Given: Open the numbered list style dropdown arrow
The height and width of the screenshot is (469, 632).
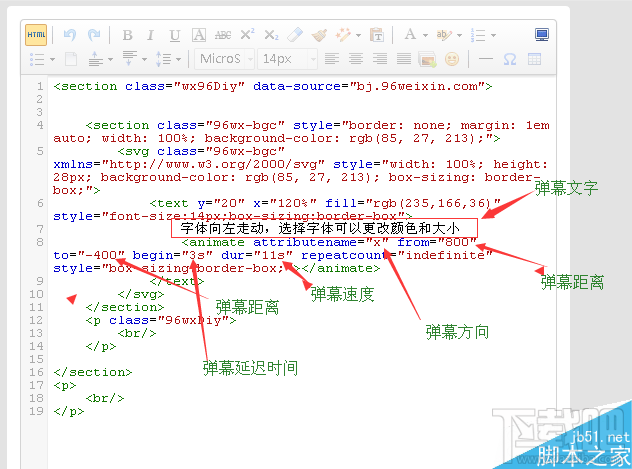Looking at the screenshot, I should coord(493,35).
